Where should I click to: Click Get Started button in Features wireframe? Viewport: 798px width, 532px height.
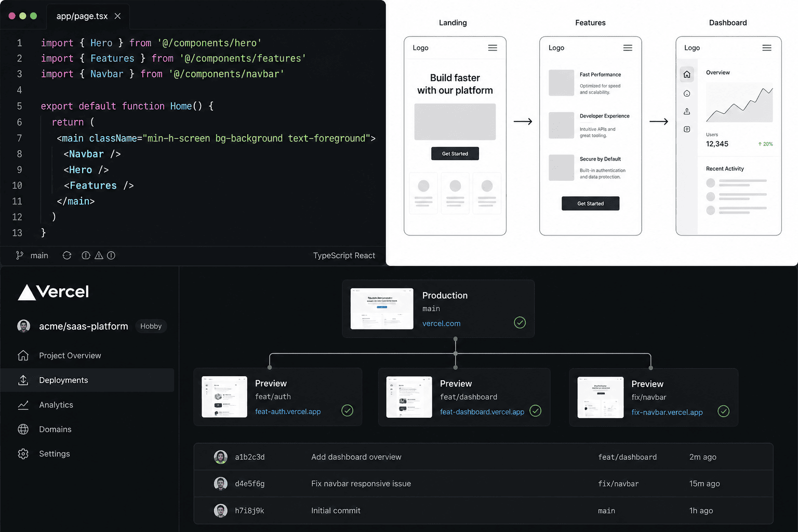(591, 204)
